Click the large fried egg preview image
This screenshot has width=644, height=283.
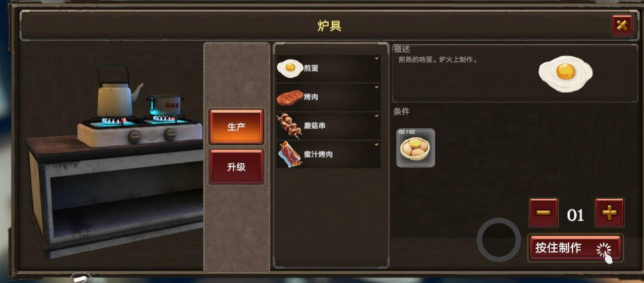(565, 74)
